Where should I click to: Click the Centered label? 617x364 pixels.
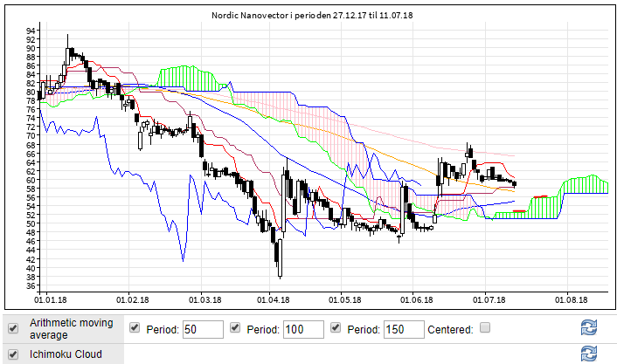pyautogui.click(x=450, y=329)
